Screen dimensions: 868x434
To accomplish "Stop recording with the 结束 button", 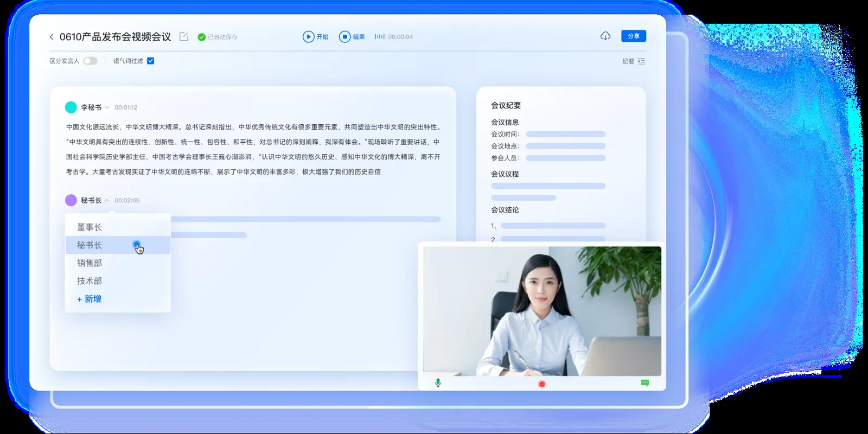I will click(x=352, y=37).
